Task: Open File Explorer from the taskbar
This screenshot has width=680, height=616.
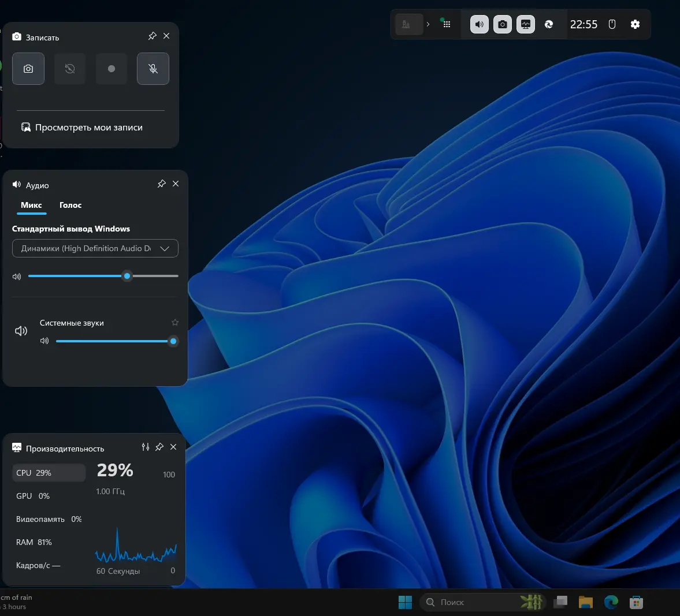Action: click(x=586, y=602)
